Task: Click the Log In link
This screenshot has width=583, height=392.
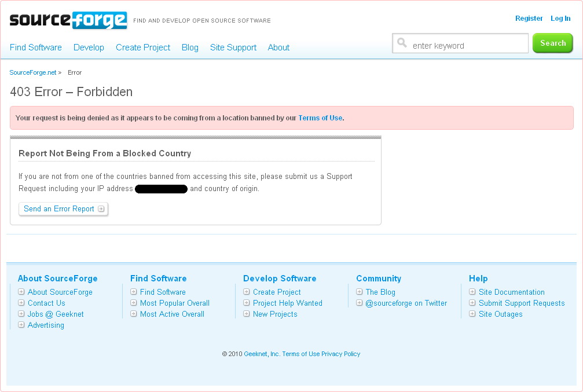Action: (560, 18)
